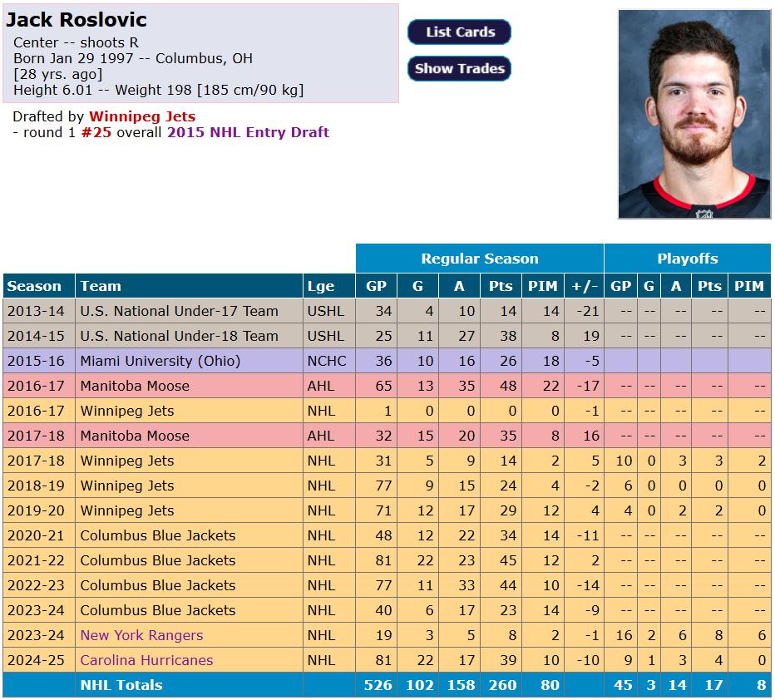Select Winnipeg Jets in the 2018-19 row
775x700 pixels.
(x=189, y=486)
